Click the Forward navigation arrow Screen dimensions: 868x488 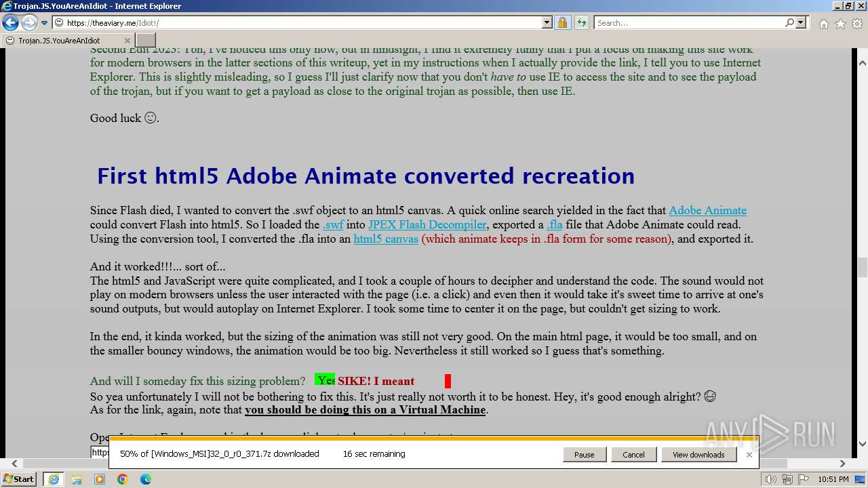click(x=29, y=23)
